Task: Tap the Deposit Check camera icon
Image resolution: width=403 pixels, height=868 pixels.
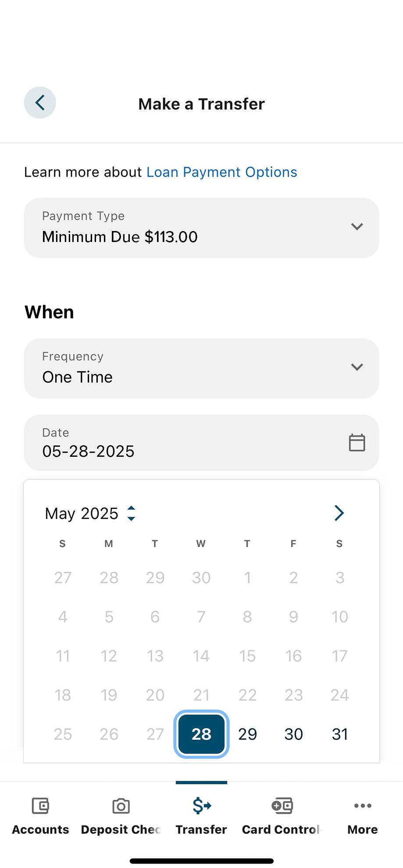Action: pos(121,806)
